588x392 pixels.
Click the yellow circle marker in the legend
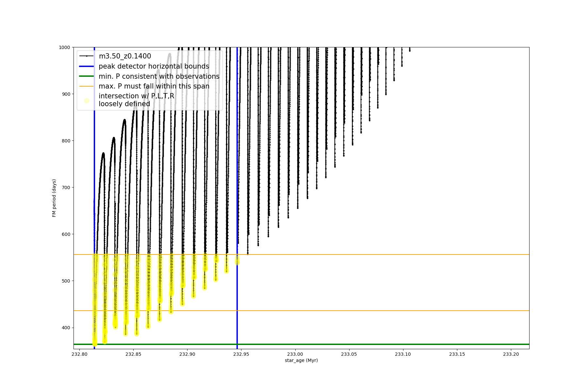coord(87,101)
